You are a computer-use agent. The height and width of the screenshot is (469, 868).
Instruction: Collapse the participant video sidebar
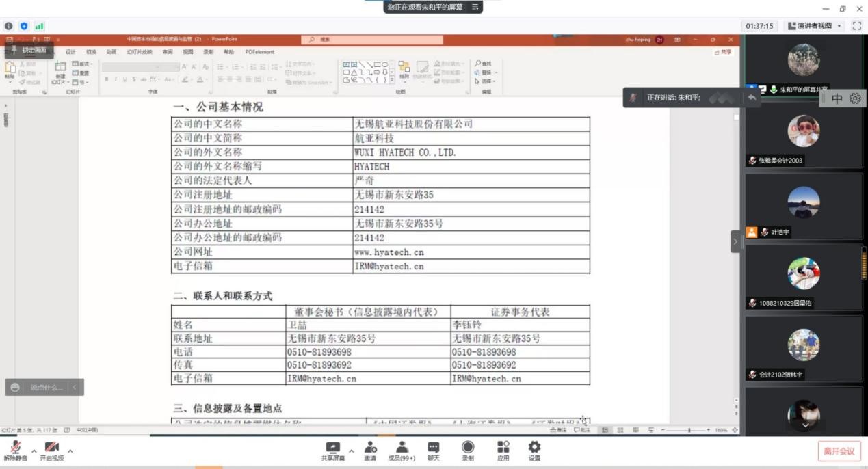pos(736,241)
